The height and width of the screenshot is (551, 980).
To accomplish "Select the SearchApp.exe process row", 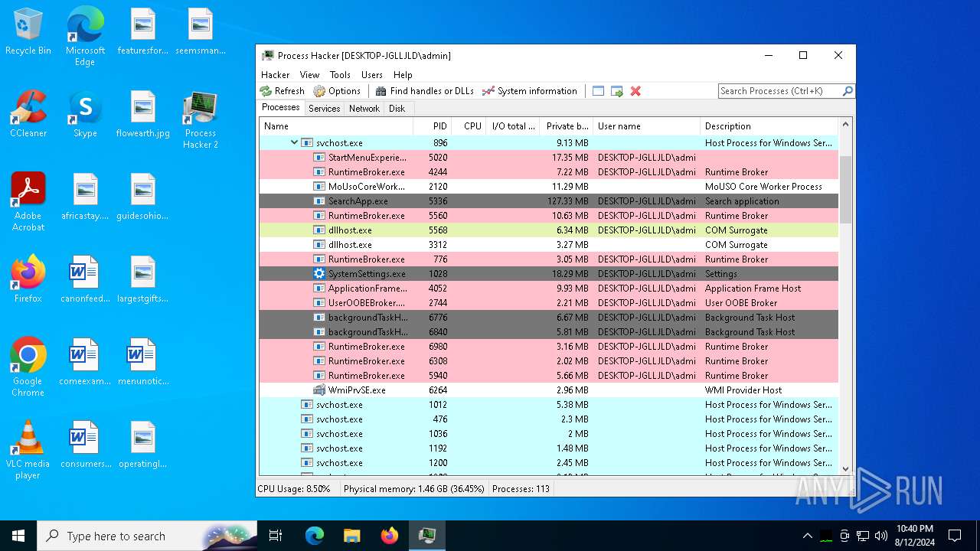I will tap(549, 201).
